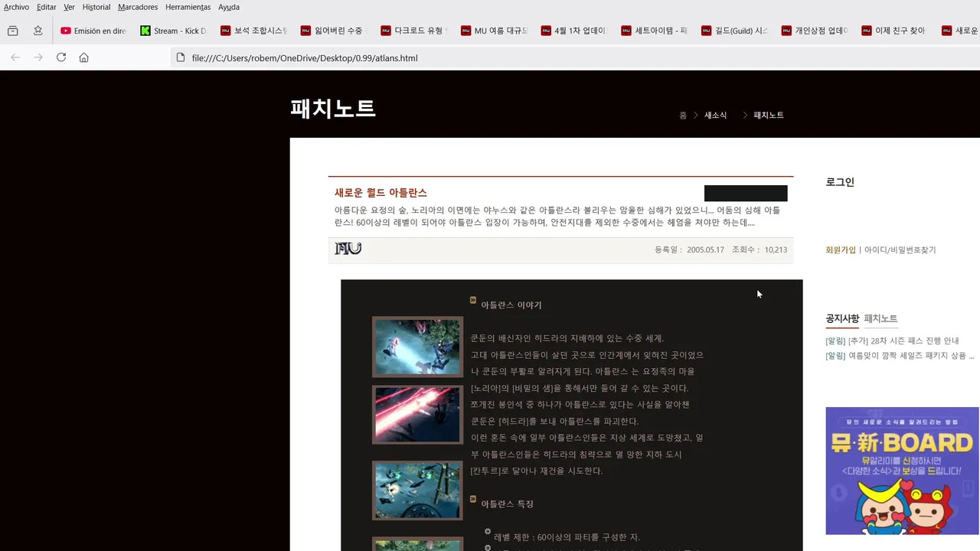Click the 로그인 sidebar heading

point(840,182)
